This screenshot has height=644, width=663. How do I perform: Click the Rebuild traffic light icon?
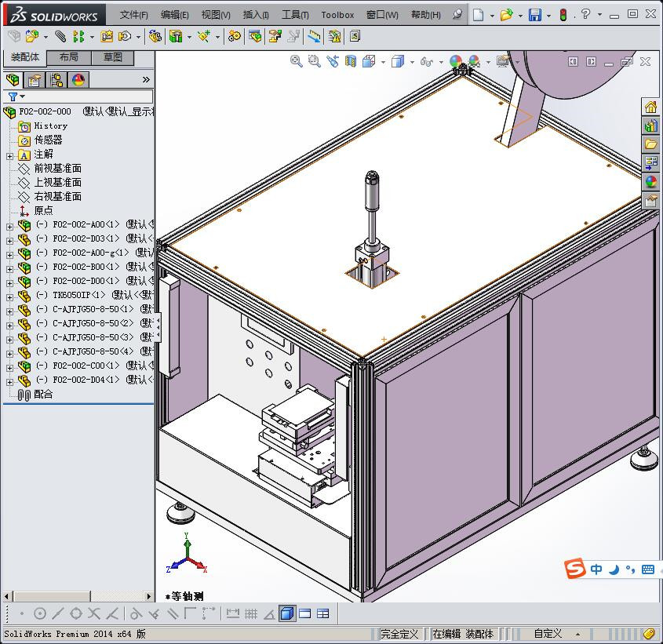tap(563, 15)
